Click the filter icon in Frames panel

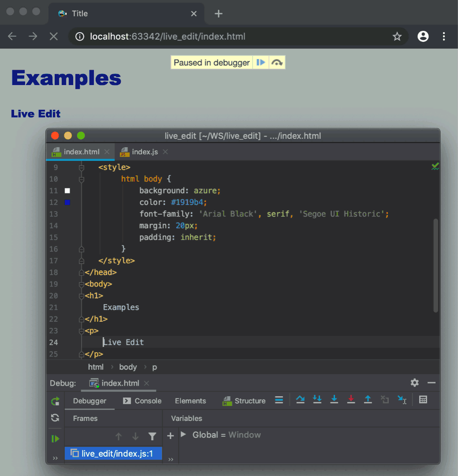click(x=152, y=436)
